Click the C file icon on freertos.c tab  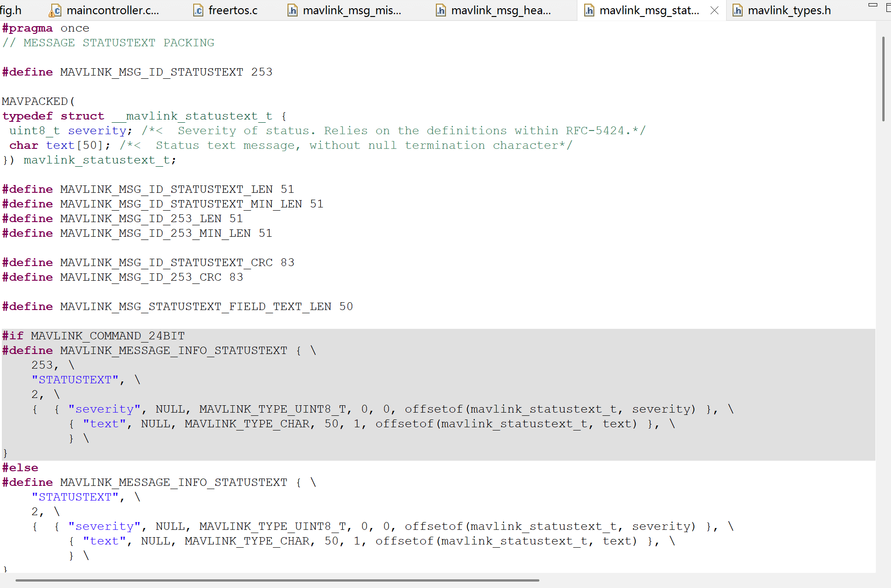pos(198,10)
